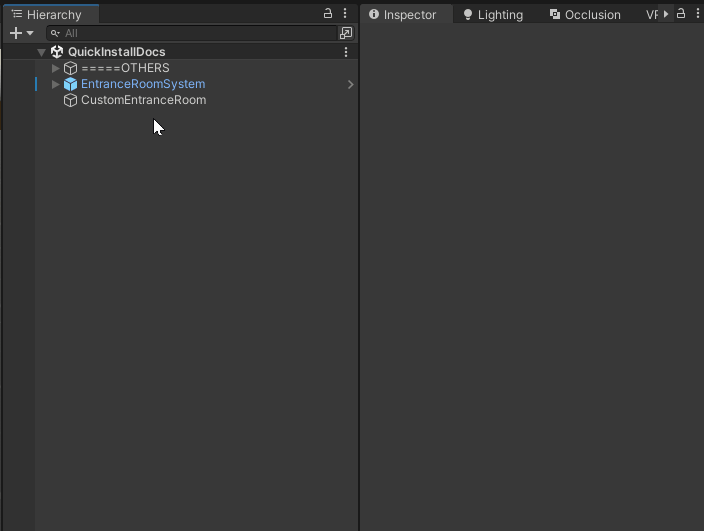Screen dimensions: 704x531
Task: Open EntranceRoomSystem prefab with right chevron
Action: (x=350, y=85)
